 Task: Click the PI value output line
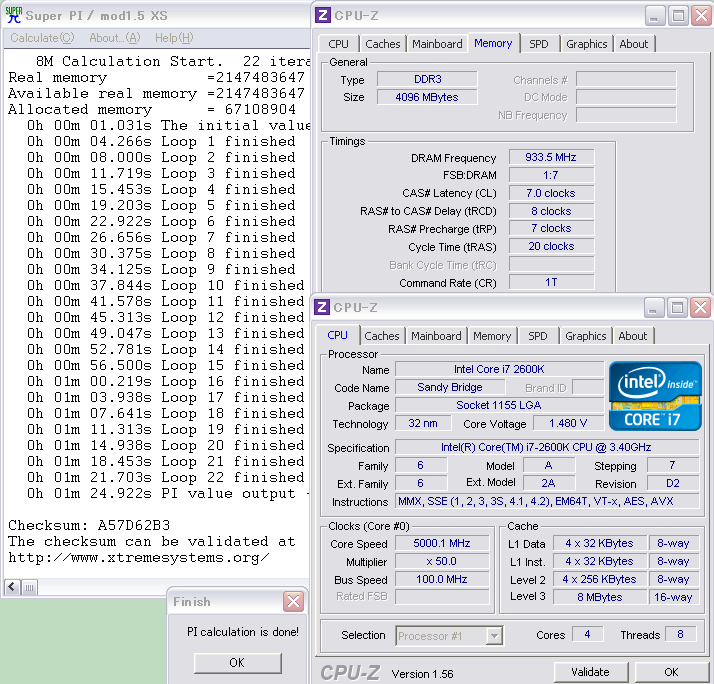167,493
